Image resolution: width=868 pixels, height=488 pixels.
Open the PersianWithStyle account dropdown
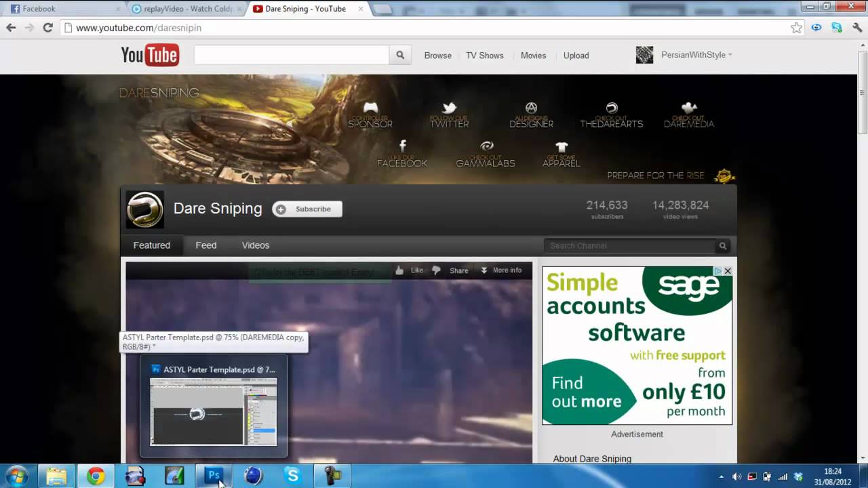[x=697, y=55]
